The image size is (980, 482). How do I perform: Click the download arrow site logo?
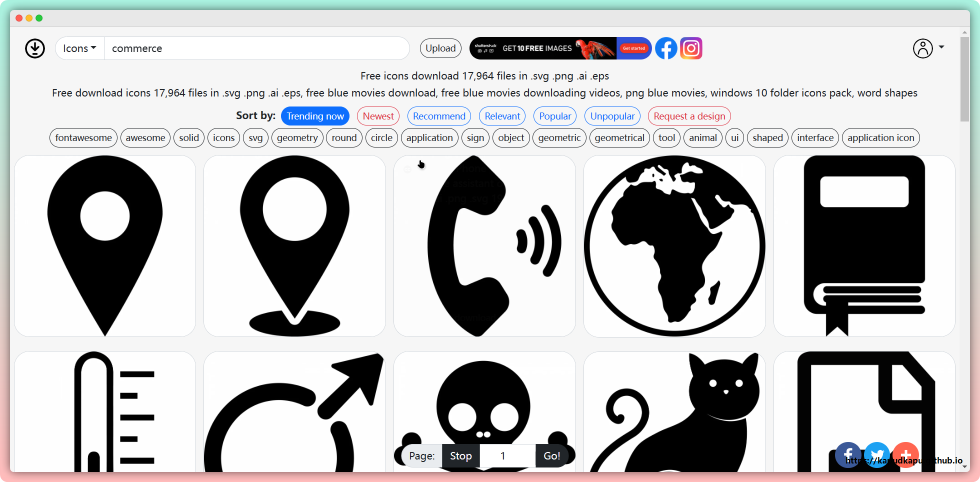pos(35,48)
